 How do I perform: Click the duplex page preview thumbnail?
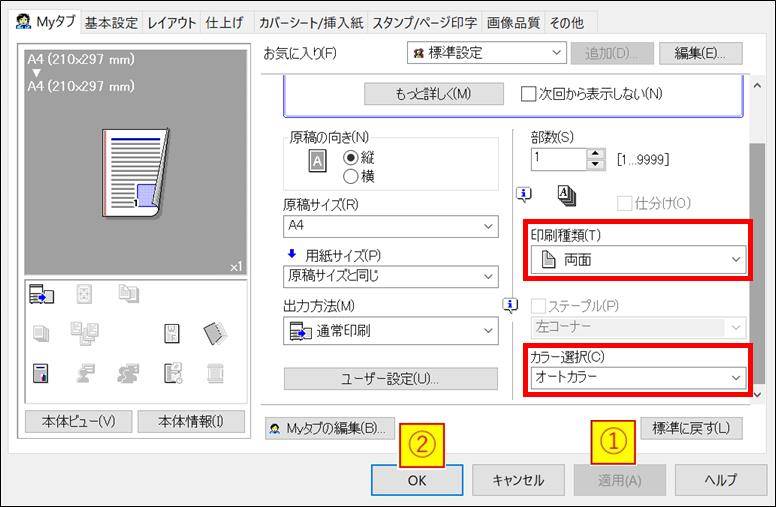(x=136, y=173)
